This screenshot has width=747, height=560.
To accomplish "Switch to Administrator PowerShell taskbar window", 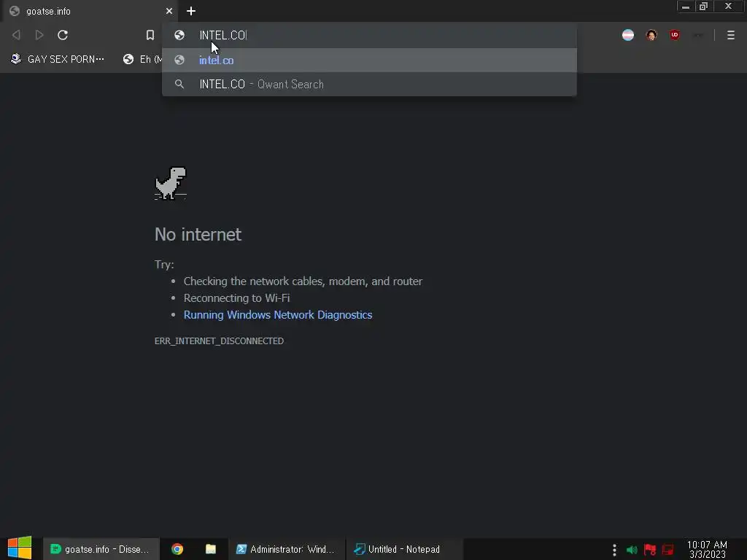I will click(x=286, y=549).
